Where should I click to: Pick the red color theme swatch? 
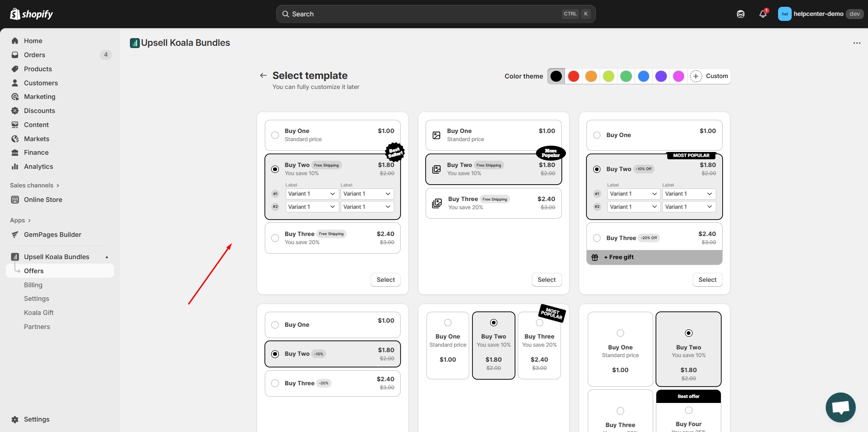(573, 76)
